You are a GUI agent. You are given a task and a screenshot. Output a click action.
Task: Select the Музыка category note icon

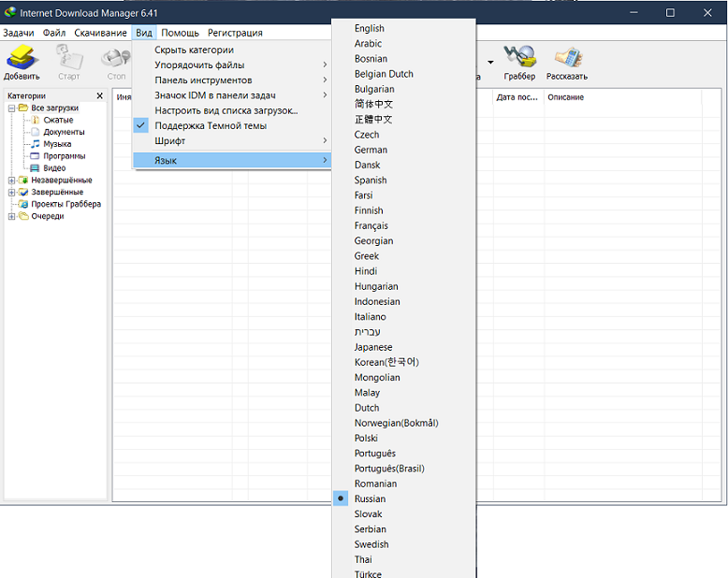(36, 144)
